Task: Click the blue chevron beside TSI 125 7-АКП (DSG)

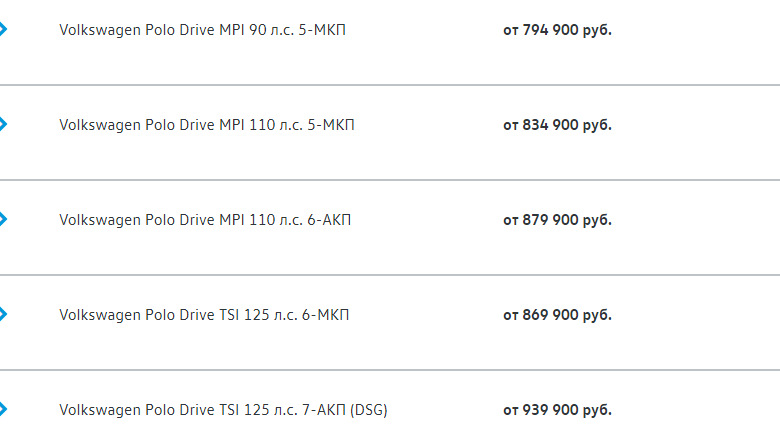Action: point(3,410)
